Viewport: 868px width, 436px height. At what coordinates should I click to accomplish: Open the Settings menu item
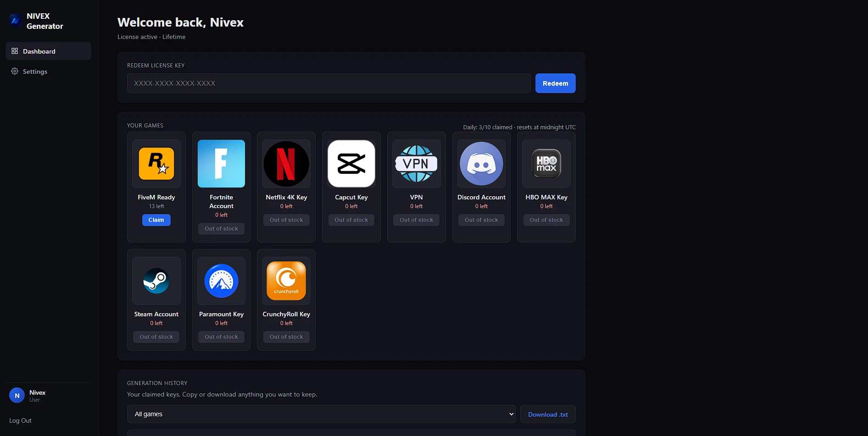(48, 71)
